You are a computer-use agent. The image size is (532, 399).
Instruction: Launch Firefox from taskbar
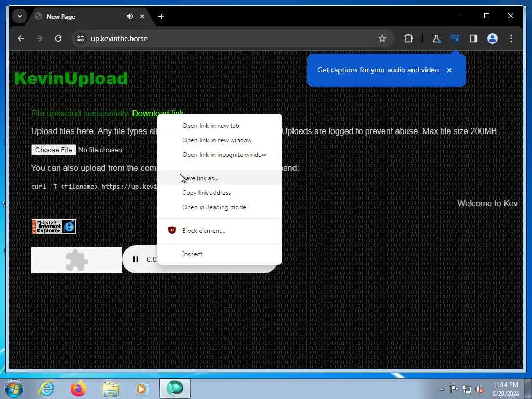point(78,389)
